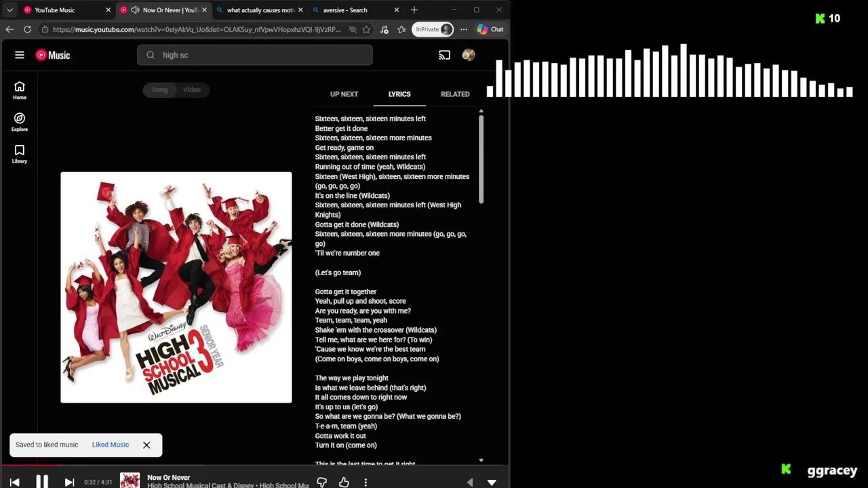Click the InPrivate profile button
This screenshot has width=868, height=488.
434,29
